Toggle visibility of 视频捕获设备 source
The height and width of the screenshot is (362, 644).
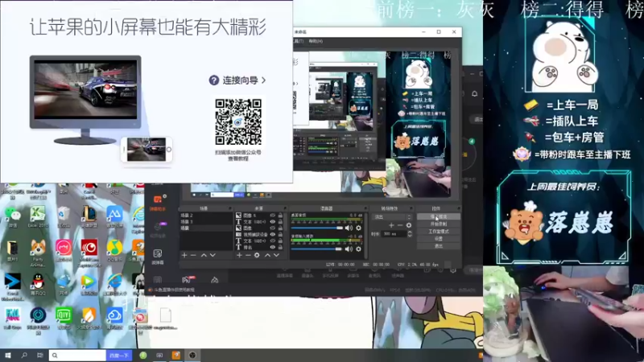272,234
